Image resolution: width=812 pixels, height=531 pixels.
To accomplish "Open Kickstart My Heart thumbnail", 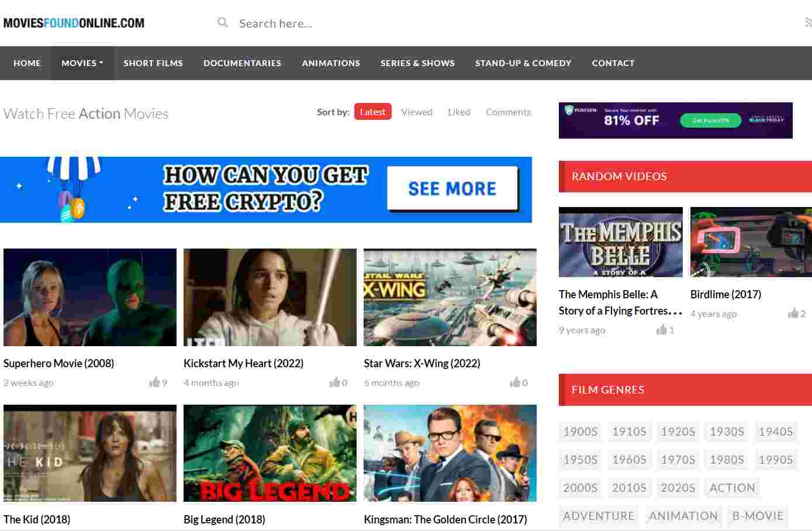I will pyautogui.click(x=270, y=297).
